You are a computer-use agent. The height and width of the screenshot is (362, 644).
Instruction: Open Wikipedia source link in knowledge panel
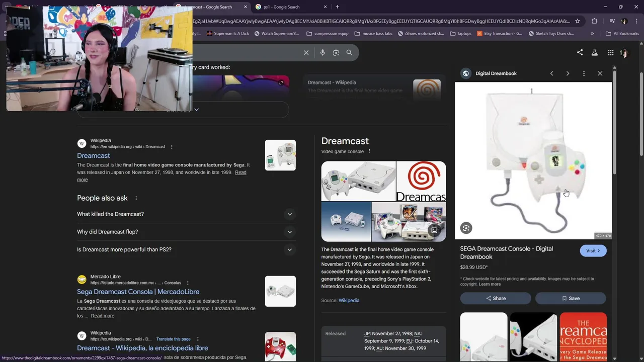pyautogui.click(x=349, y=301)
